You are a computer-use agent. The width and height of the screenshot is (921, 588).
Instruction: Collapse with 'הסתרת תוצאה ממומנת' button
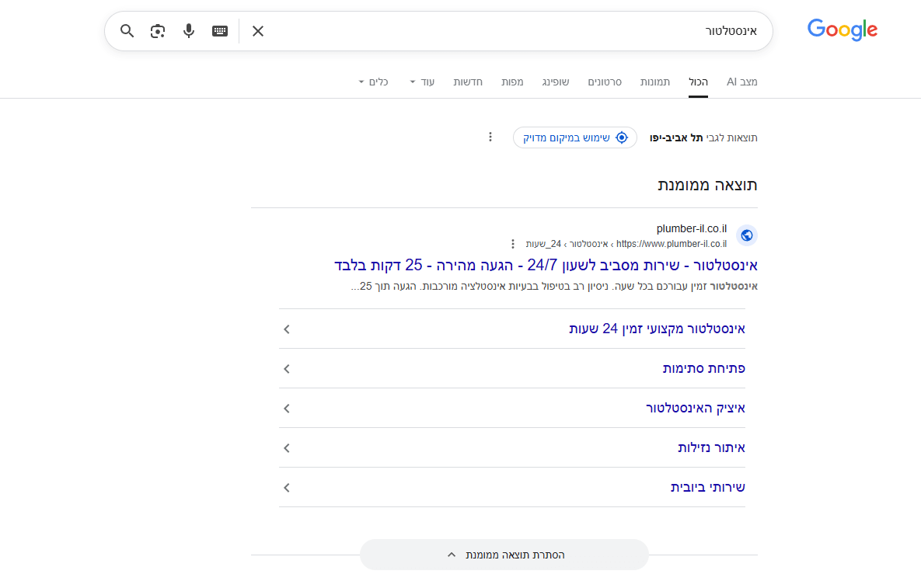pyautogui.click(x=504, y=555)
